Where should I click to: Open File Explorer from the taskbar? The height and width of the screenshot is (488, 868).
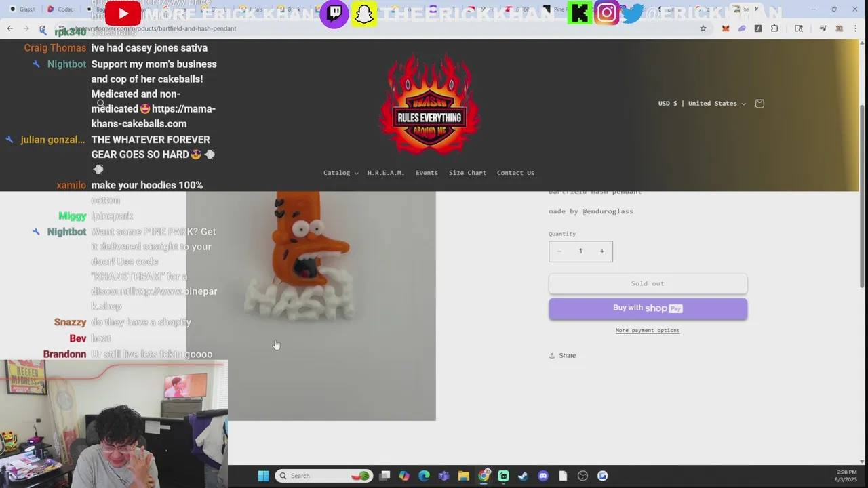[463, 476]
